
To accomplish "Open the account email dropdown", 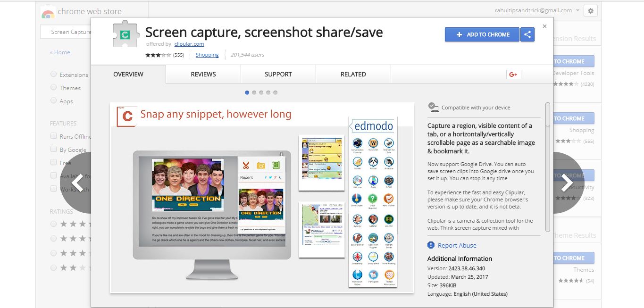I will coord(537,10).
